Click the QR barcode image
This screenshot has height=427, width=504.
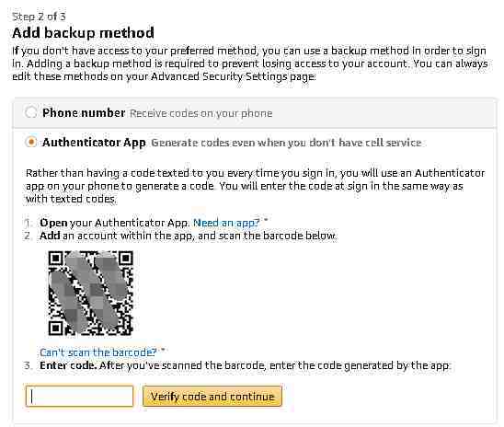point(91,294)
